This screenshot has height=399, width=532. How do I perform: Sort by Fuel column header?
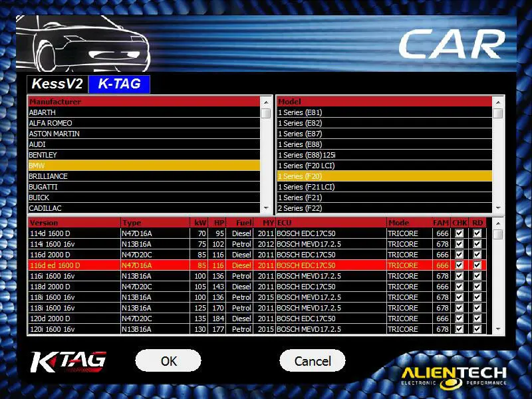(x=239, y=223)
